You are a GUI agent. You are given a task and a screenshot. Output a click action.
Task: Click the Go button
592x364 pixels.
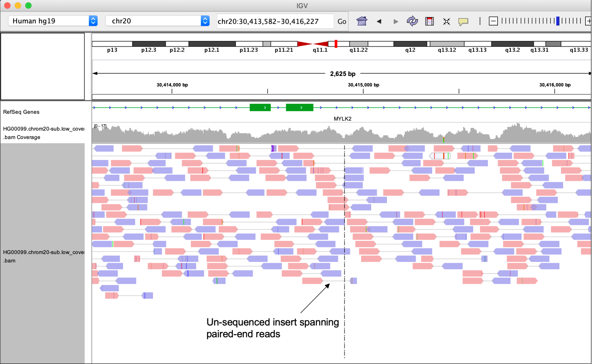point(341,21)
